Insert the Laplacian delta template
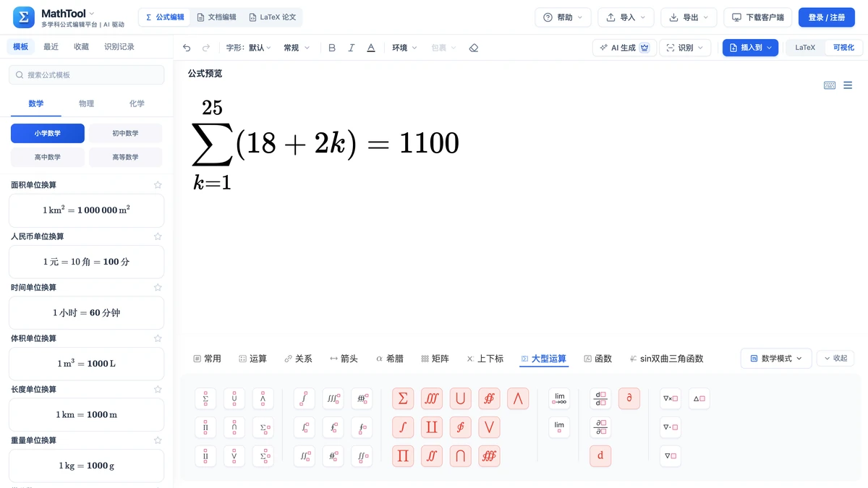The height and width of the screenshot is (488, 868). pos(699,398)
